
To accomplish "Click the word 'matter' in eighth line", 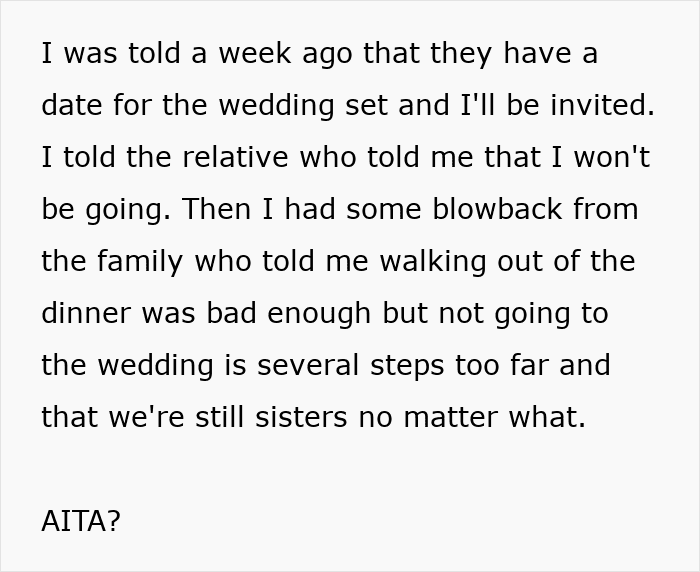I will [x=450, y=417].
